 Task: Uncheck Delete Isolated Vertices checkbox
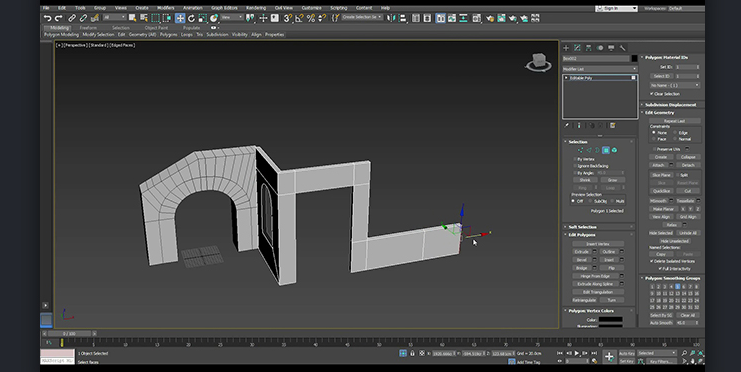pos(652,261)
